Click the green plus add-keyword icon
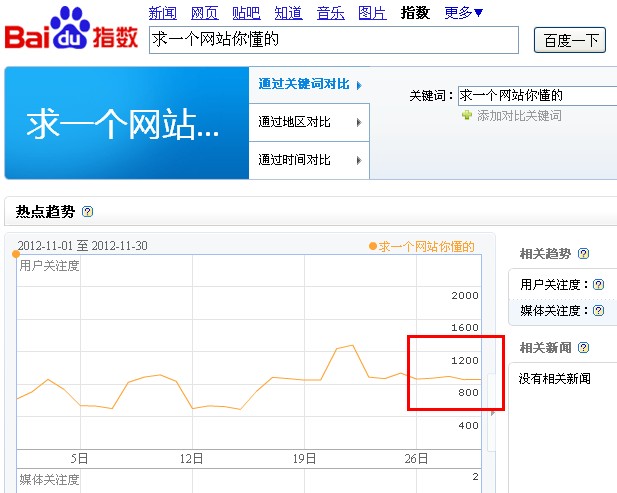This screenshot has width=617, height=493. pos(466,116)
